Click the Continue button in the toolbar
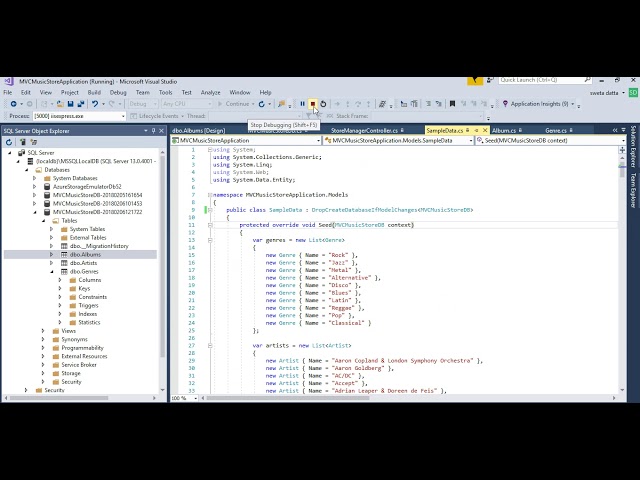640x480 pixels. point(237,104)
